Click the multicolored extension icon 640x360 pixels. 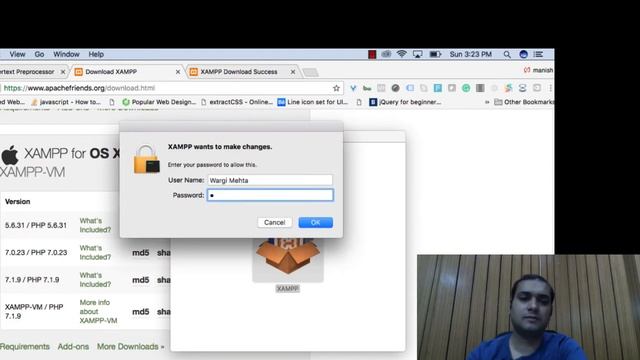[x=508, y=88]
